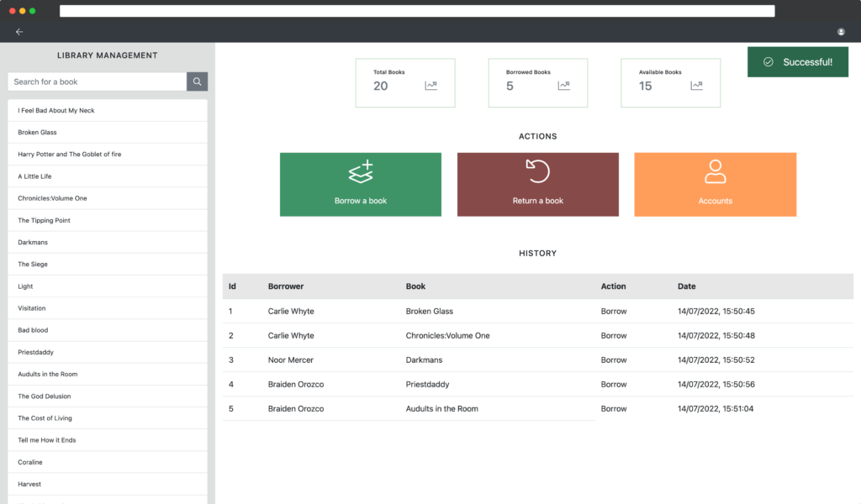861x504 pixels.
Task: Click the Date column header
Action: 687,286
